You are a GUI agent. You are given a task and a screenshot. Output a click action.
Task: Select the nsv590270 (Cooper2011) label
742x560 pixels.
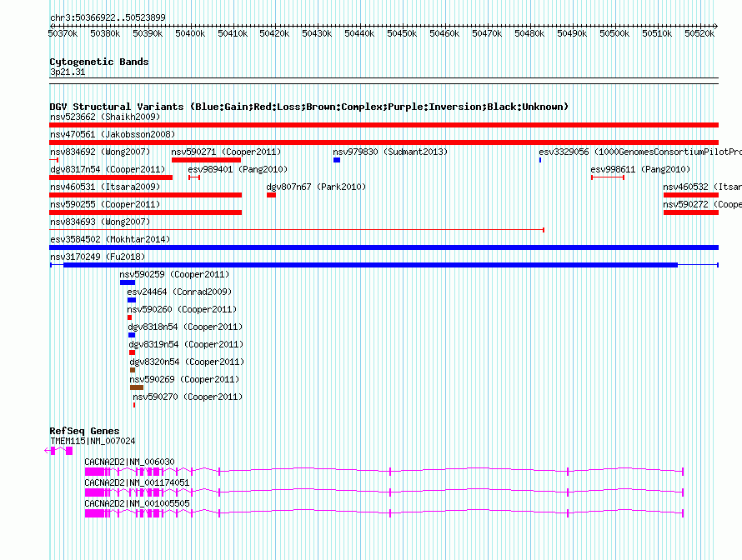(x=188, y=397)
